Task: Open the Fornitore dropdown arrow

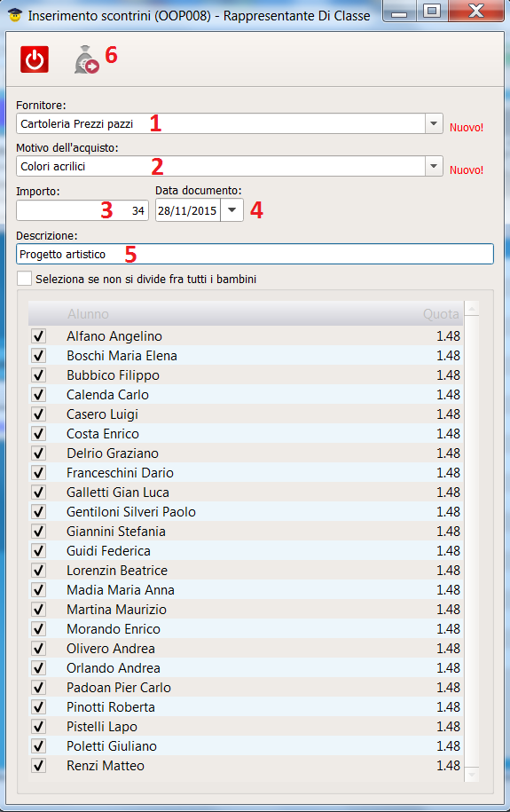Action: (x=434, y=123)
